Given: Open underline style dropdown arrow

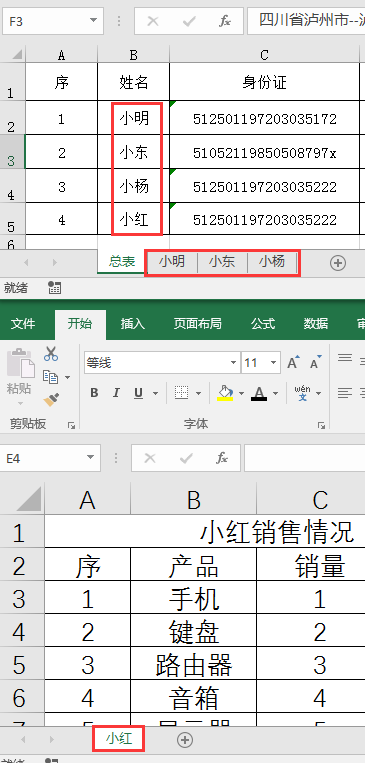Looking at the screenshot, I should click(155, 393).
